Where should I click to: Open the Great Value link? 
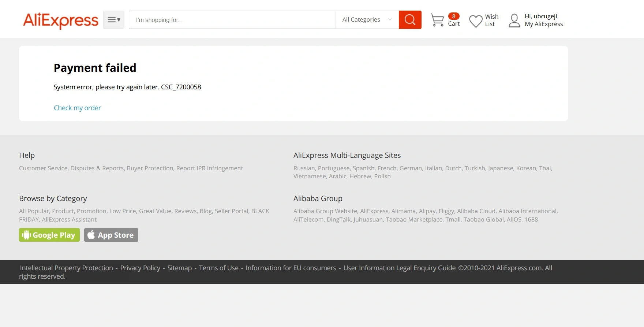155,211
